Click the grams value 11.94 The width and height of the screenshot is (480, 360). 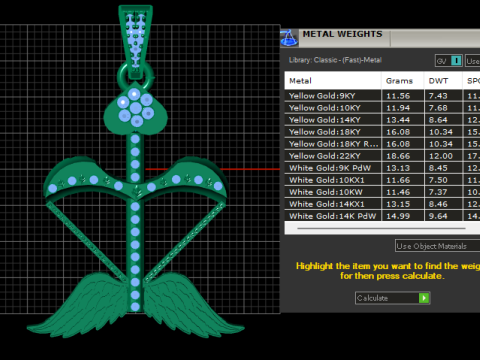point(398,108)
